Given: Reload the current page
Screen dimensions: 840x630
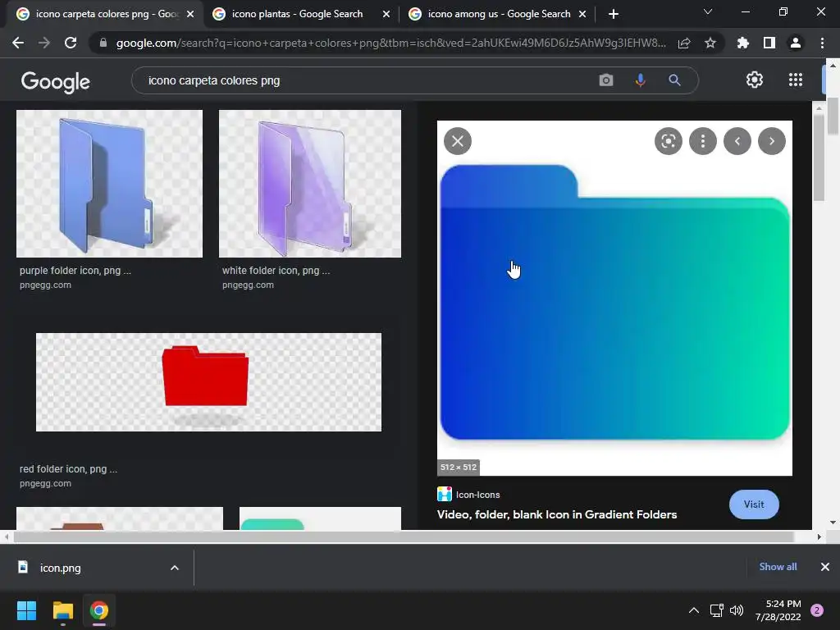Looking at the screenshot, I should [x=71, y=43].
